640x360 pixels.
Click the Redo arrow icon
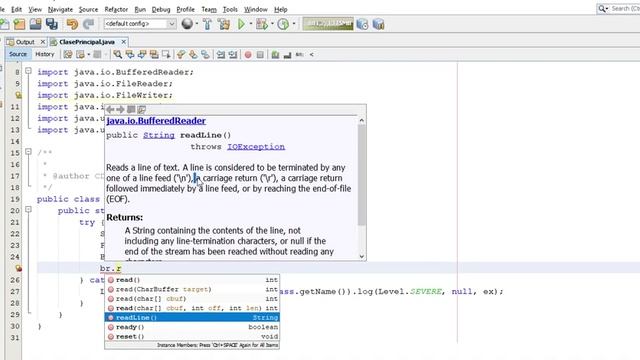89,24
